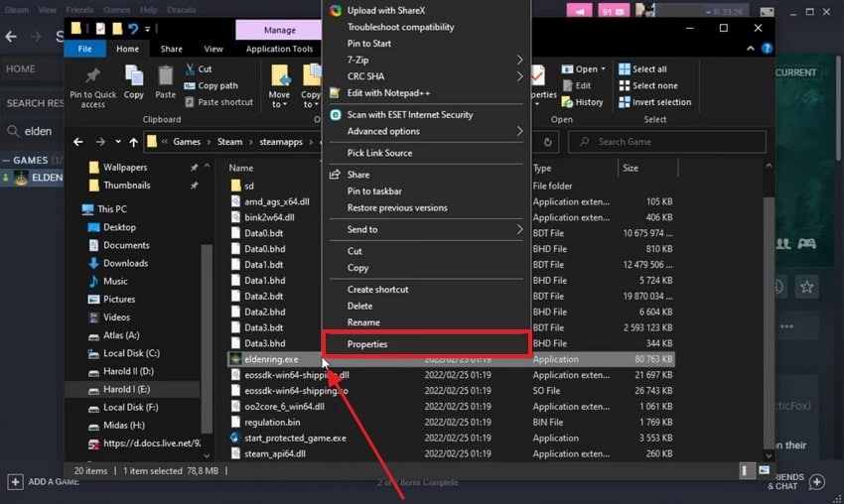This screenshot has height=504, width=844.
Task: Click the Open button in ribbon
Action: coord(584,68)
